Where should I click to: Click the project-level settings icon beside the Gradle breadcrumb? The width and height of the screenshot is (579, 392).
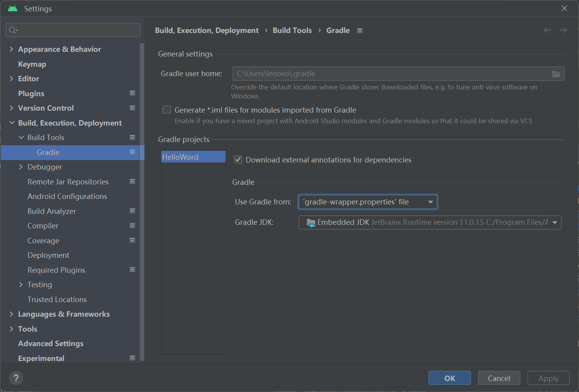coord(360,31)
